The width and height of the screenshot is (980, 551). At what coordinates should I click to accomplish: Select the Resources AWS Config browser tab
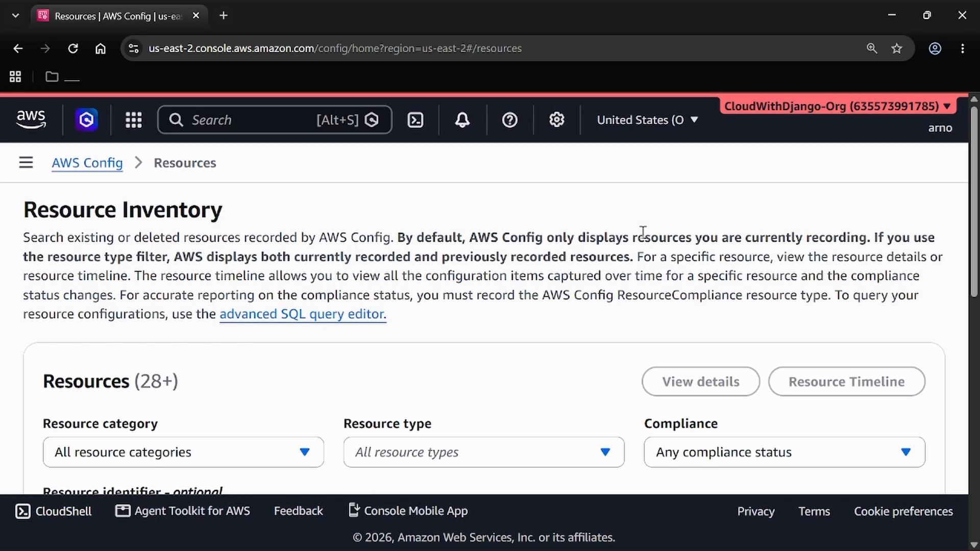click(x=118, y=16)
